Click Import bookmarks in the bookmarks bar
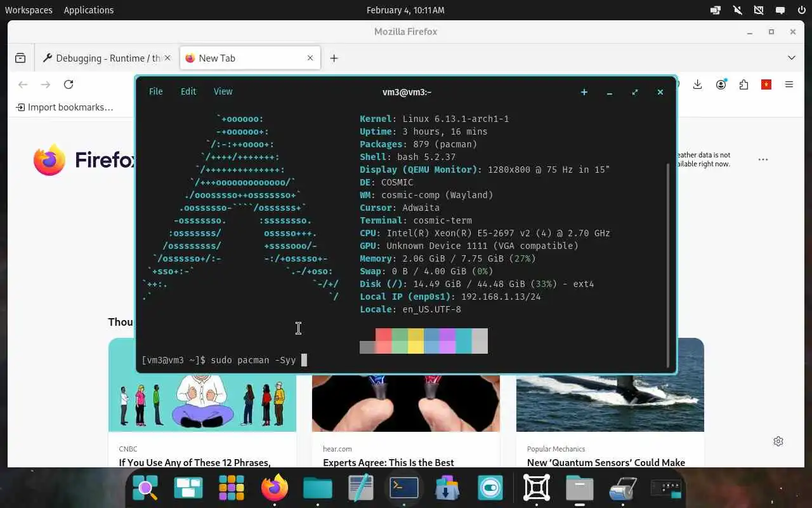 coord(65,107)
